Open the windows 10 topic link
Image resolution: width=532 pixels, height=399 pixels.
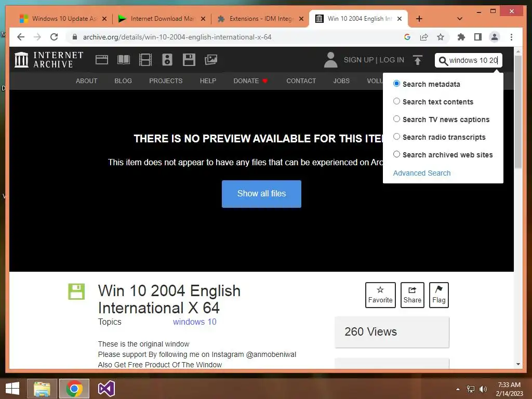[194, 322]
